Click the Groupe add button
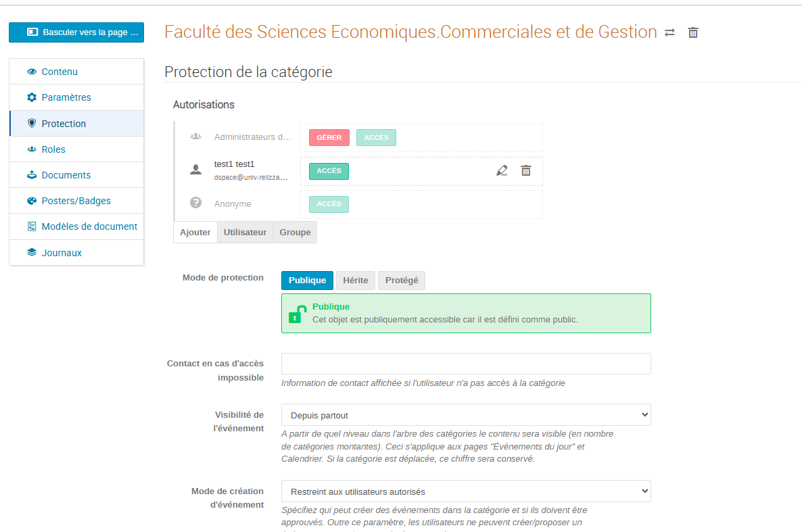Viewport: 802px width, 532px height. (295, 232)
